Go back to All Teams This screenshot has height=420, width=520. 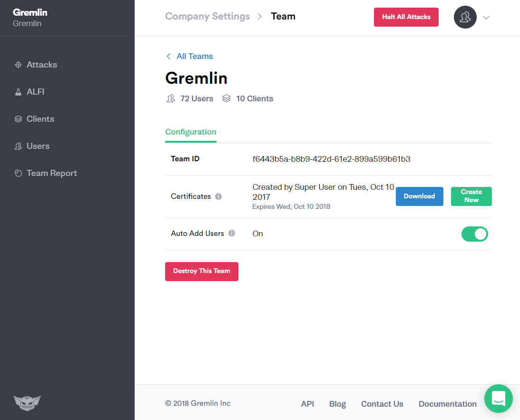click(x=195, y=56)
